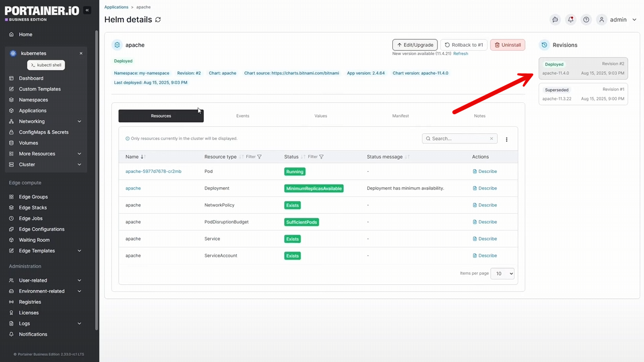Screen dimensions: 644x362
Task: Open the notifications bell icon in header
Action: click(x=570, y=20)
